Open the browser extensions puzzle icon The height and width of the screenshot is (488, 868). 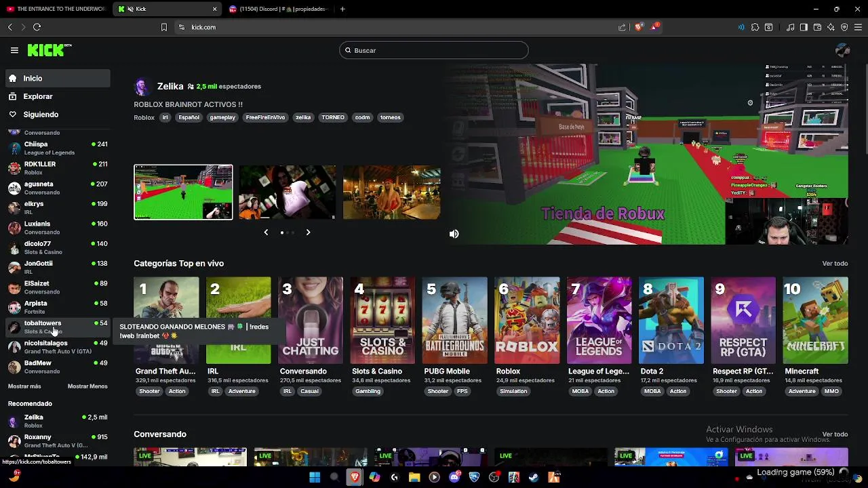point(755,27)
